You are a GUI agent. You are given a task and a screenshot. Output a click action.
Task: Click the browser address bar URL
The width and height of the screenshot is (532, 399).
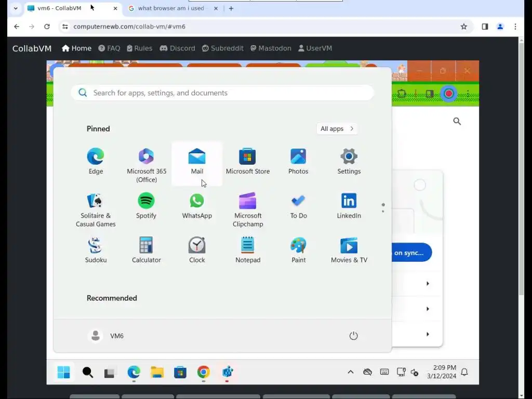tap(129, 26)
